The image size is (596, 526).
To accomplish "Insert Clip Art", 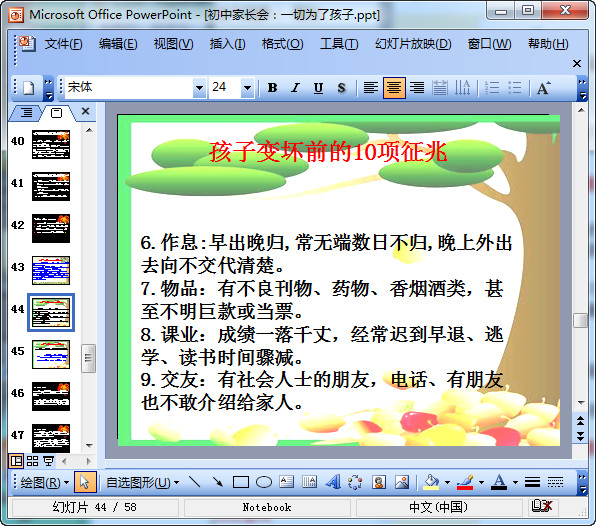I will click(x=379, y=482).
